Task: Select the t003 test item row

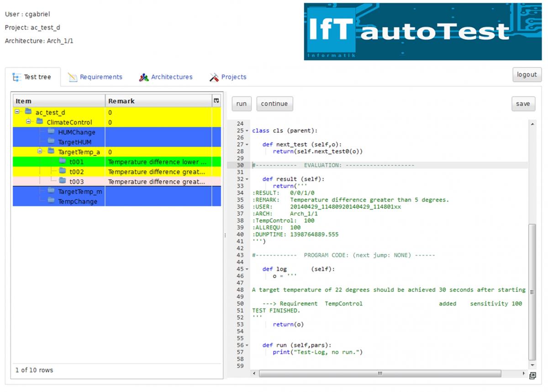Action: click(77, 182)
